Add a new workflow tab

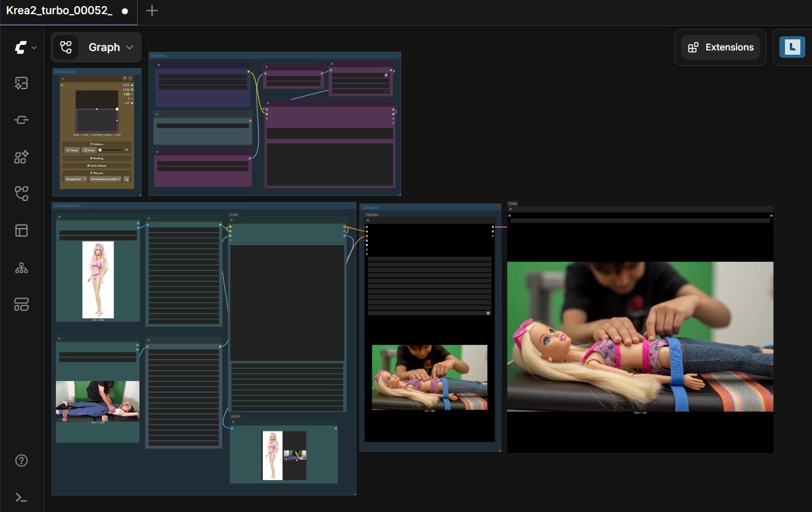click(x=152, y=11)
